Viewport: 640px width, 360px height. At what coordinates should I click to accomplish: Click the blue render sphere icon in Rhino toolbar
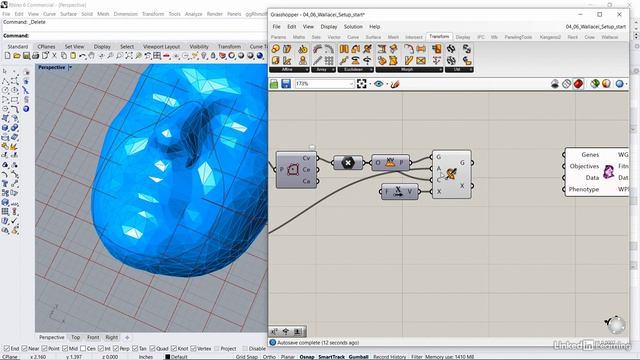(x=260, y=56)
